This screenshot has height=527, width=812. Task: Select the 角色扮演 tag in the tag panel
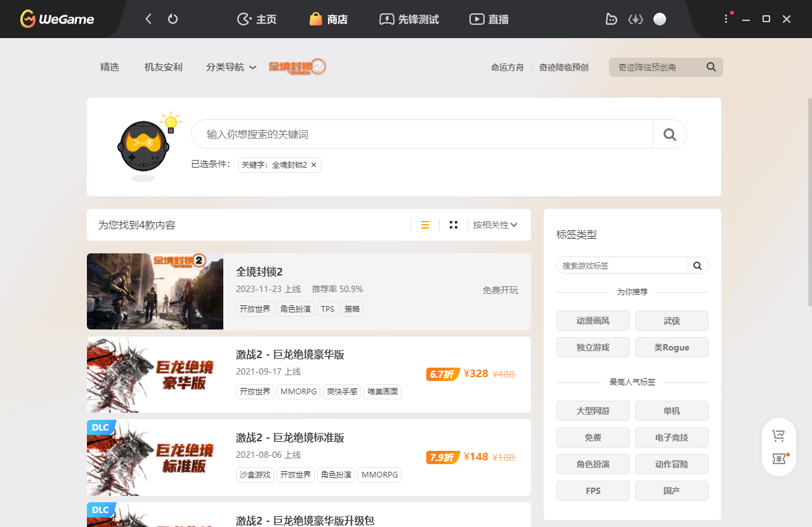pos(593,464)
